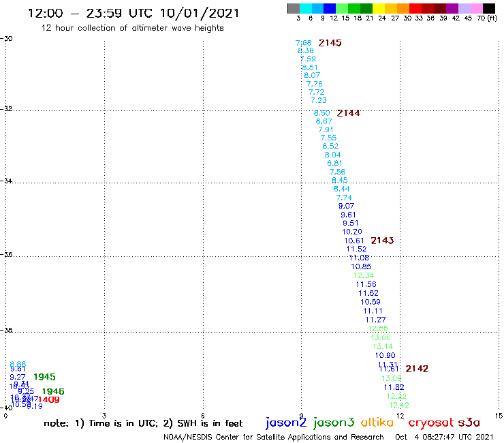The width and height of the screenshot is (504, 443).
Task: Select the 6.81 wave height reading
Action: click(334, 163)
